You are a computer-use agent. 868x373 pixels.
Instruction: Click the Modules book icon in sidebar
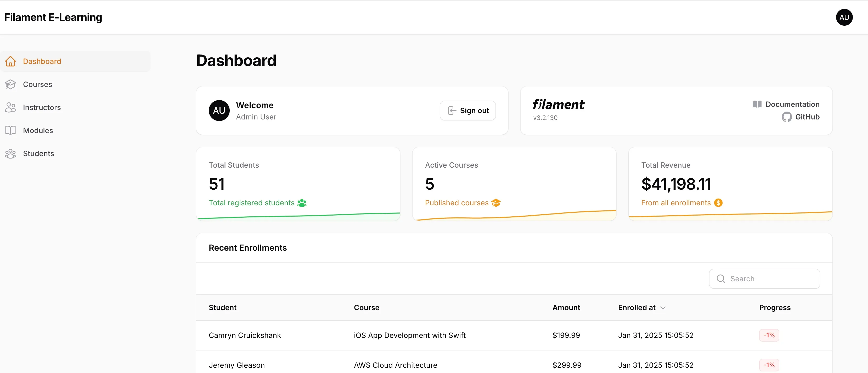(11, 130)
